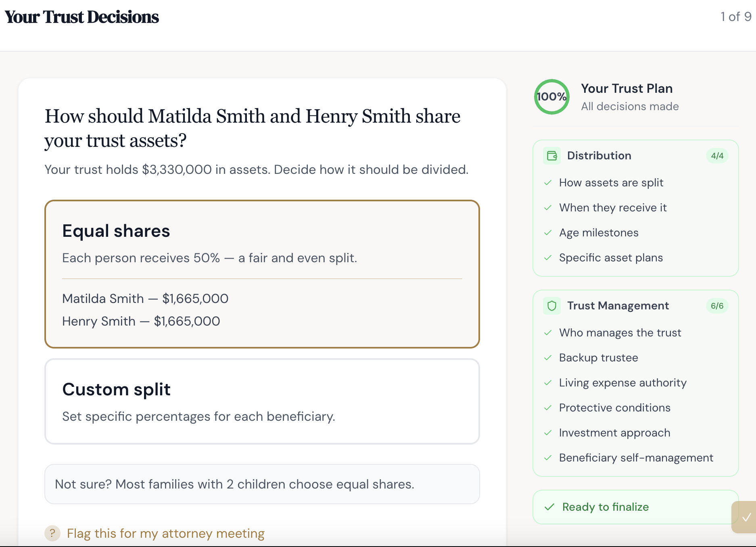This screenshot has width=756, height=547.
Task: Click the Your Trust Decisions title
Action: (x=81, y=17)
